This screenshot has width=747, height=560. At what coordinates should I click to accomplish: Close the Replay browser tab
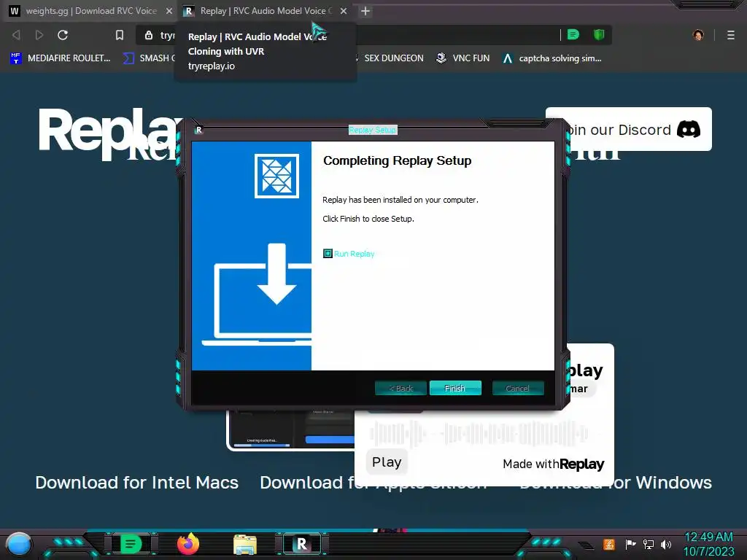coord(344,11)
